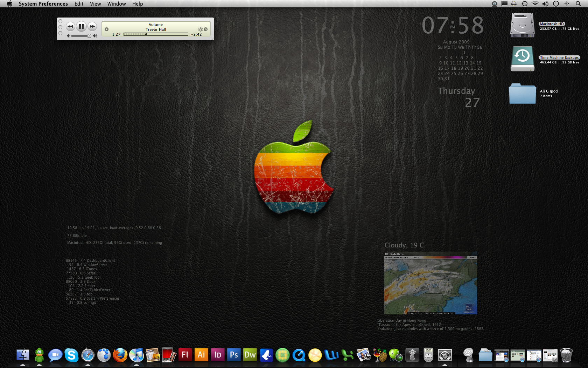Open iChat in the dock
The width and height of the screenshot is (588, 368).
pyautogui.click(x=55, y=355)
